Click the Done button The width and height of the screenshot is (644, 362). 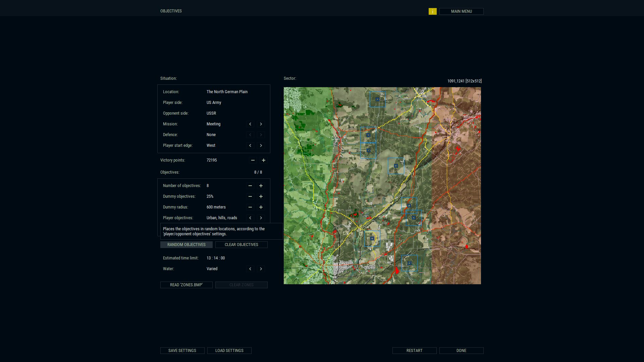pyautogui.click(x=461, y=351)
